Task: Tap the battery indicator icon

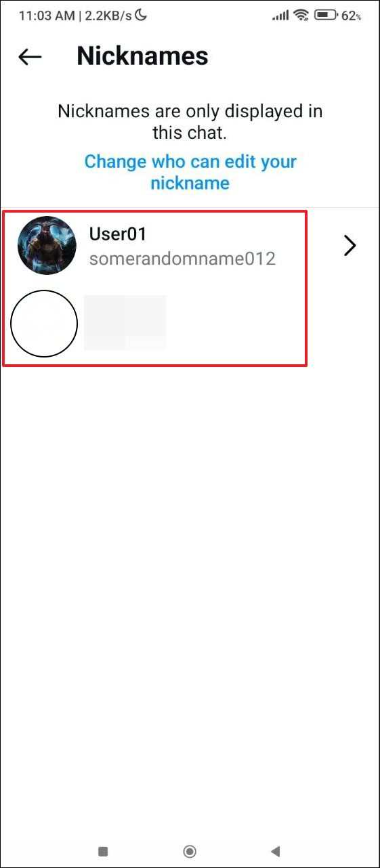Action: click(326, 16)
